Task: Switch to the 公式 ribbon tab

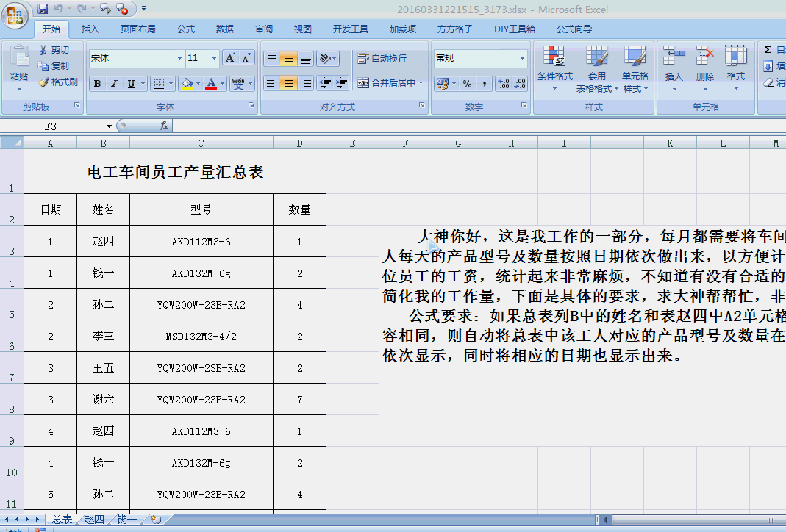Action: (186, 29)
